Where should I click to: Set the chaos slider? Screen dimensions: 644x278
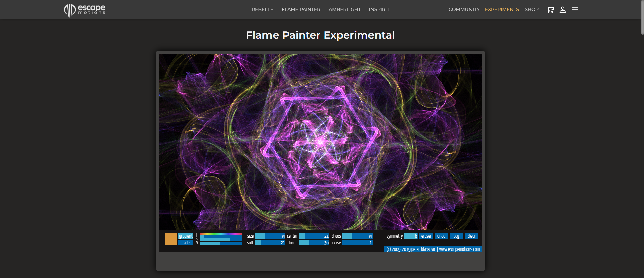357,236
